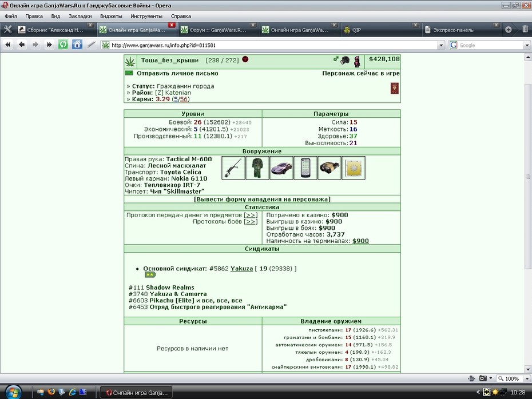The height and width of the screenshot is (399, 532).
Task: Open the Файл menu
Action: tap(11, 16)
